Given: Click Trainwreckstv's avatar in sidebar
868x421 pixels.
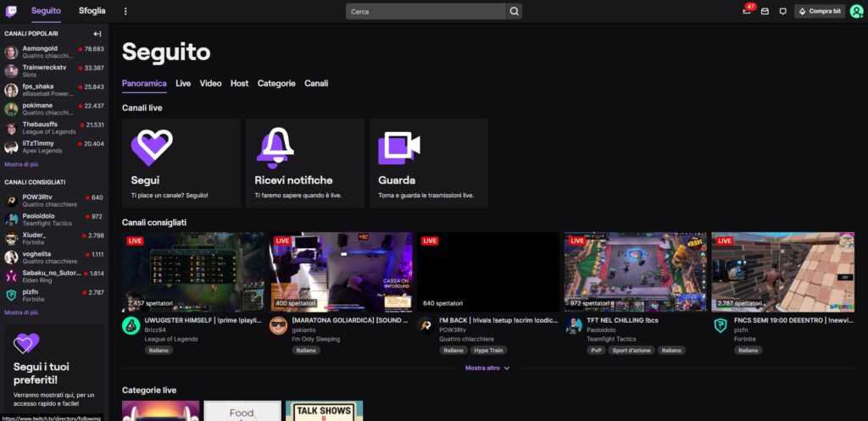Looking at the screenshot, I should pyautogui.click(x=11, y=71).
